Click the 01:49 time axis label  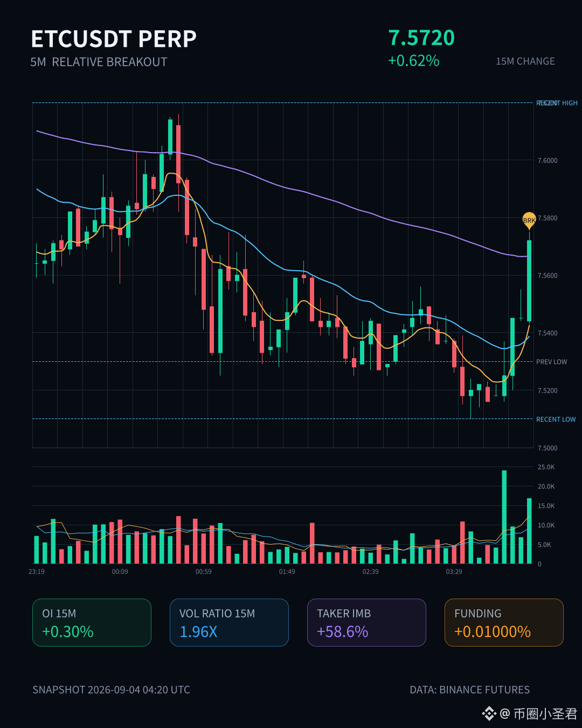(x=287, y=572)
